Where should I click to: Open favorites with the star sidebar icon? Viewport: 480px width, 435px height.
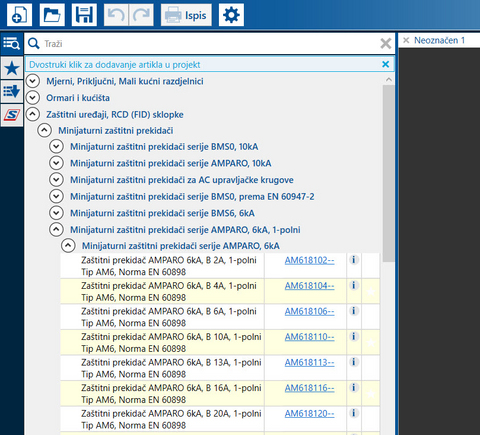click(12, 68)
